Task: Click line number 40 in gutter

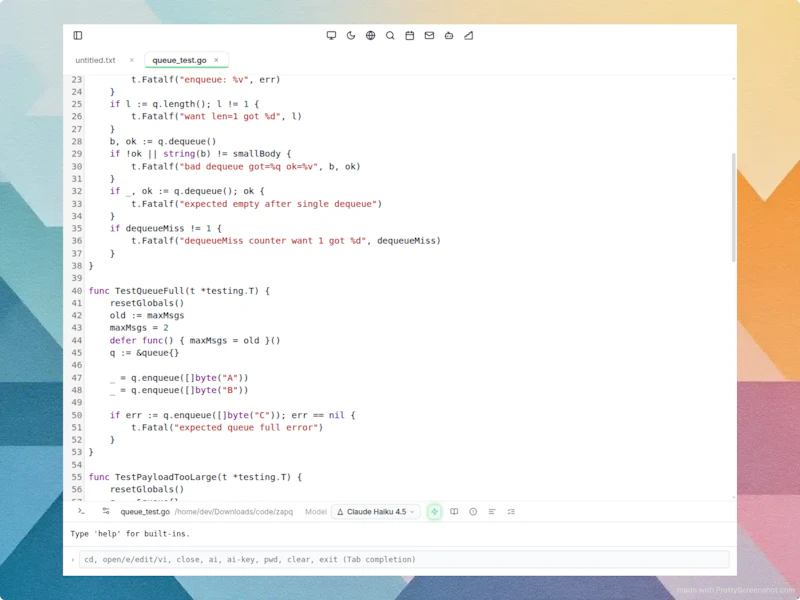Action: pos(77,291)
